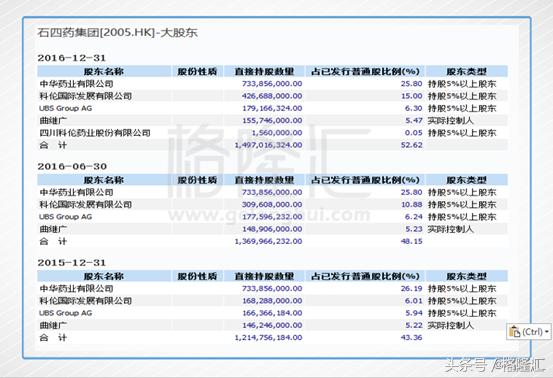Click the total value 1,214,756,184.00
The width and height of the screenshot is (553, 378).
[x=268, y=338]
